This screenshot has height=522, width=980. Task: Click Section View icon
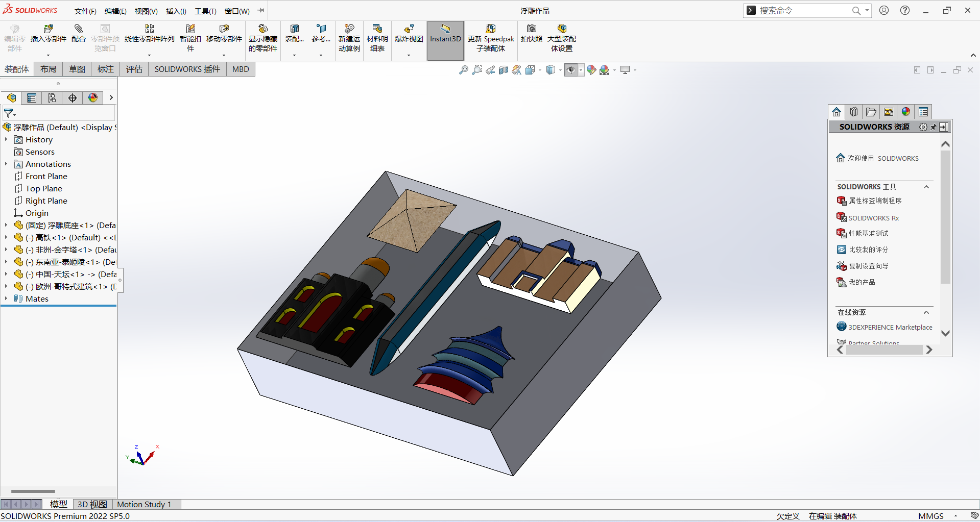(504, 70)
